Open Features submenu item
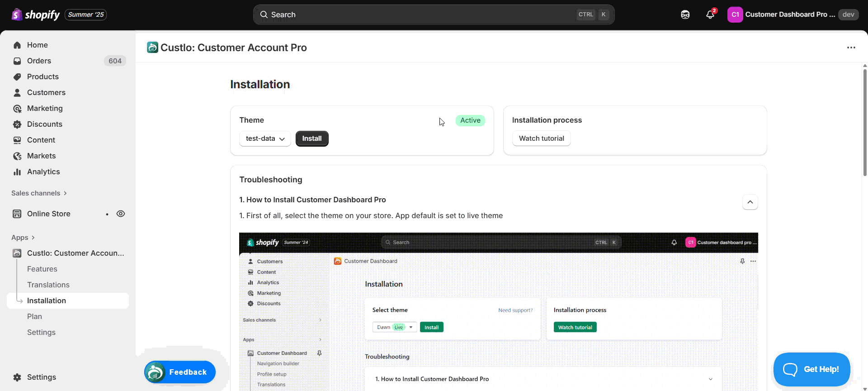This screenshot has height=391, width=868. [42, 269]
